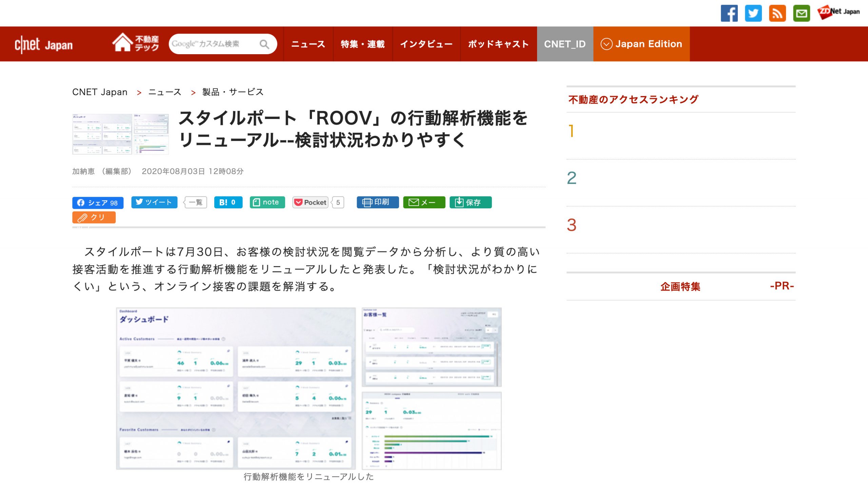Open the orange RSS feed icon
The image size is (868, 495).
[x=777, y=13]
